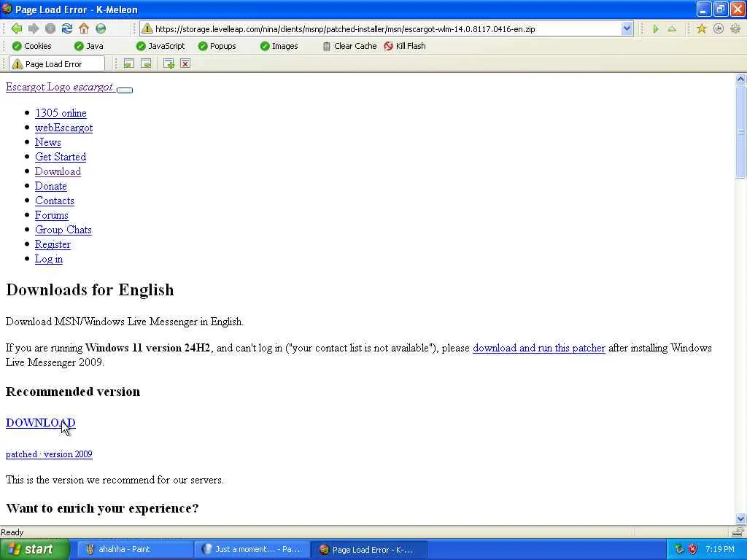Click the vertical scrollbar thumb
This screenshot has width=747, height=560.
pyautogui.click(x=740, y=132)
